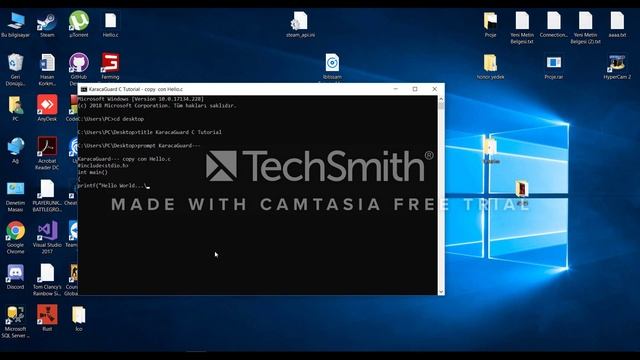Click the 'copy con Hello.c' command line
This screenshot has width=640, height=360.
124,159
